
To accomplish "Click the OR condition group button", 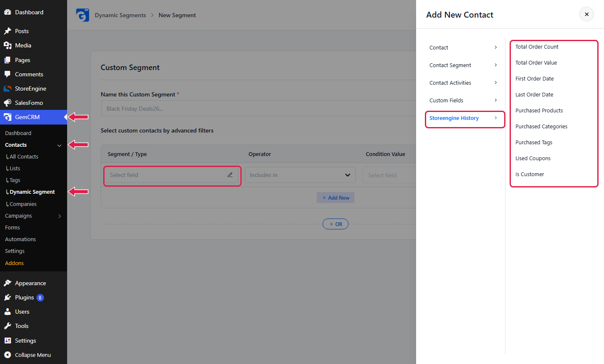I will click(x=336, y=224).
